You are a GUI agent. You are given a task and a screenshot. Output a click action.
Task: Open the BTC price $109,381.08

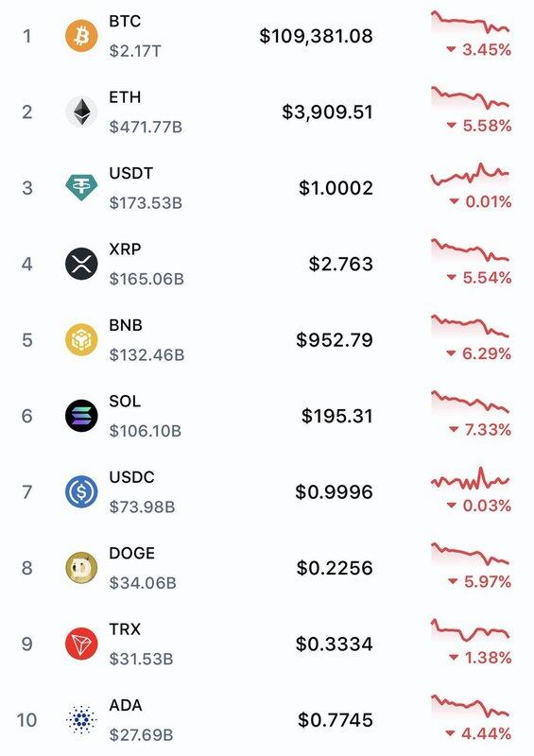click(x=316, y=36)
